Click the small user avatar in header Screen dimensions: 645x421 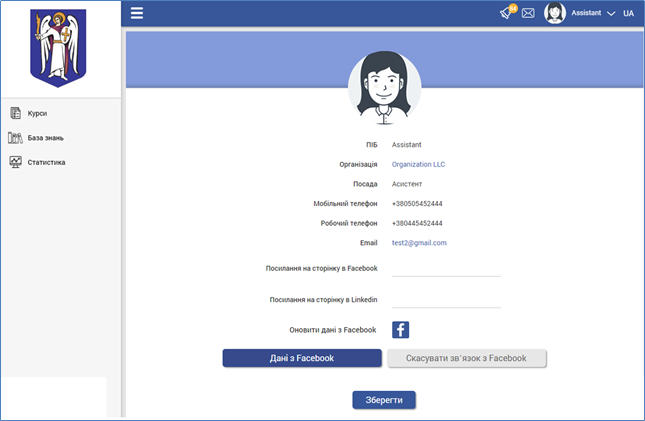(x=555, y=14)
